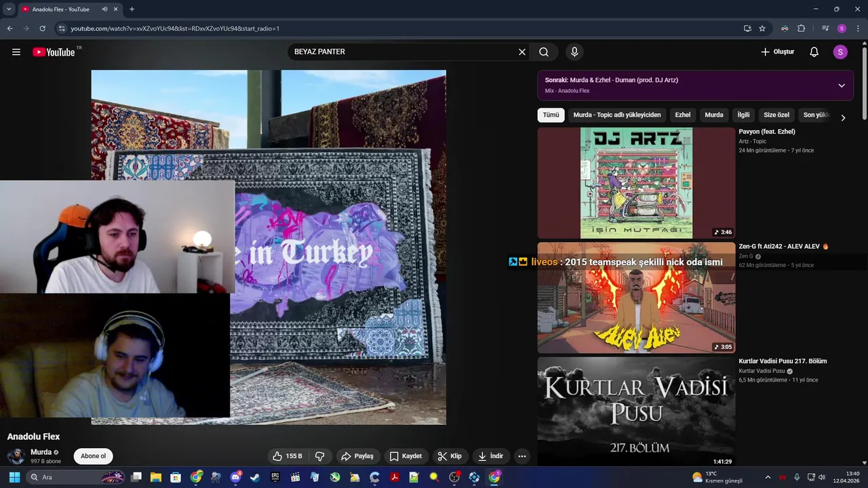Select the youtube.com URL in the address bar
Image resolution: width=868 pixels, height=488 pixels.
[175, 28]
